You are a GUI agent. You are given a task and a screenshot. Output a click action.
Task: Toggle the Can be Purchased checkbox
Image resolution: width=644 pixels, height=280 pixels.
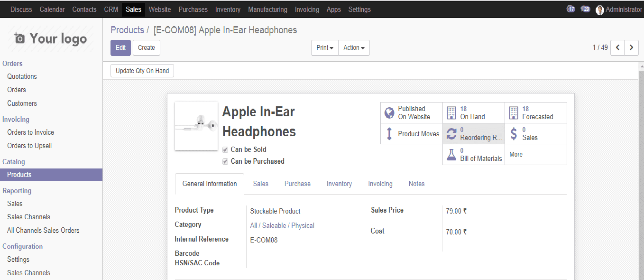pos(225,161)
